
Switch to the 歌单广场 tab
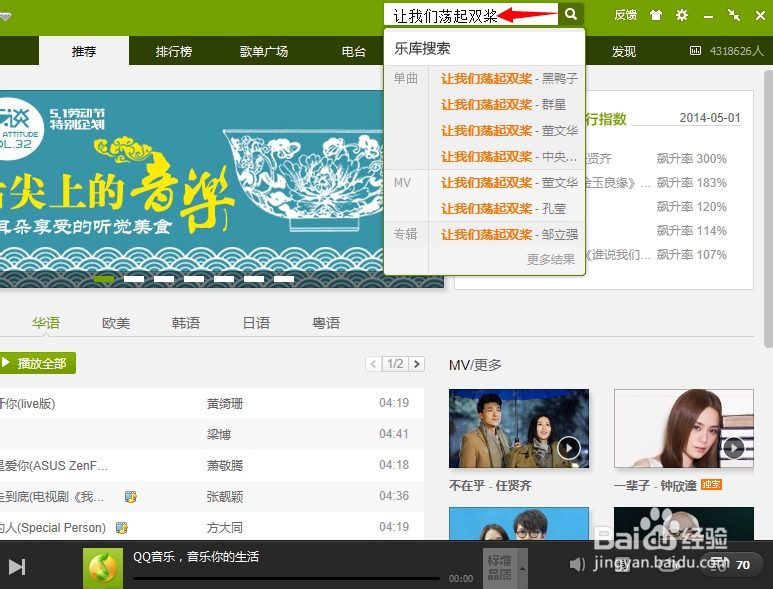[x=264, y=51]
